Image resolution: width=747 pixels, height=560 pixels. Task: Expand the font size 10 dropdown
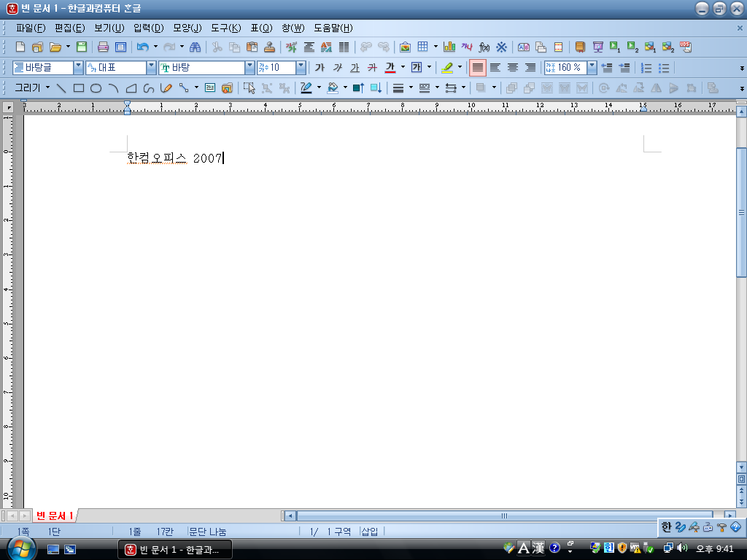(x=301, y=68)
